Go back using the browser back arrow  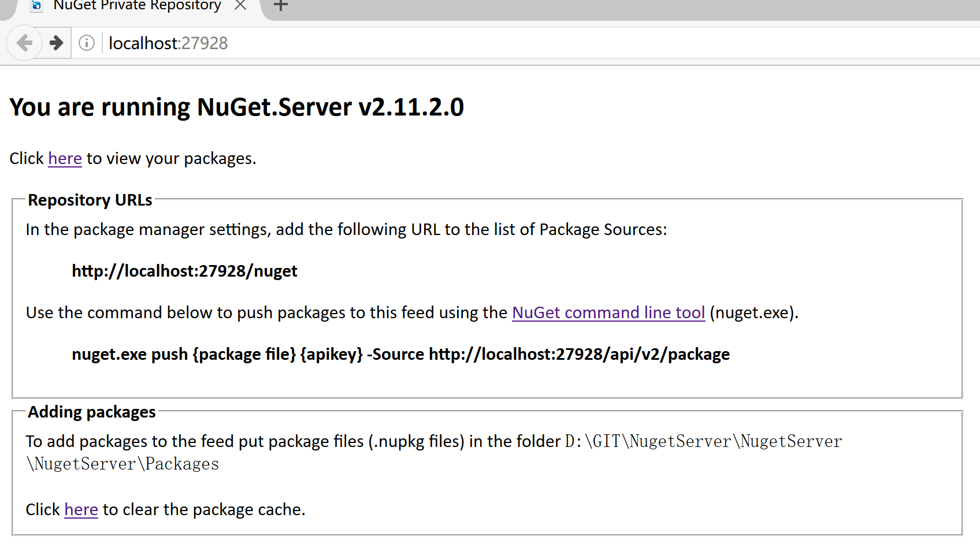(x=24, y=43)
